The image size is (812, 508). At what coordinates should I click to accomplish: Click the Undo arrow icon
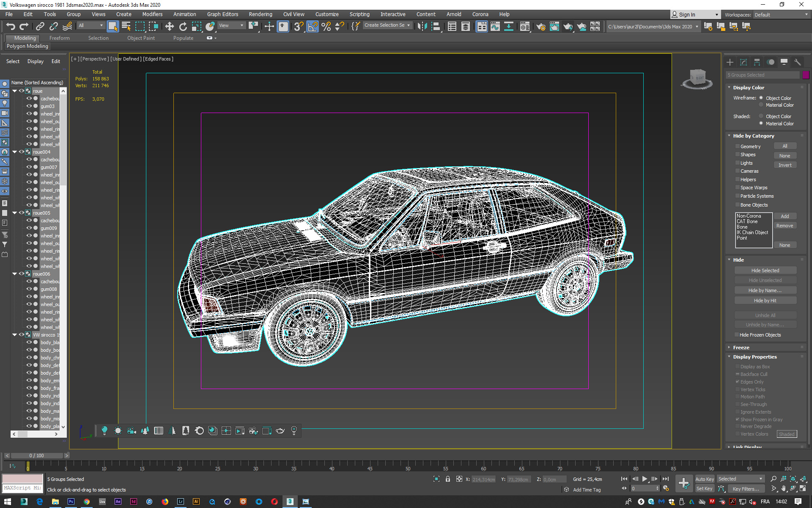(11, 27)
